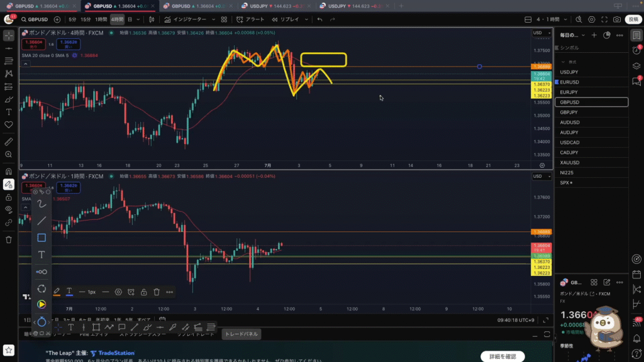Select the straight line tool in floating palette
Image resolution: width=644 pixels, height=362 pixels.
(42, 221)
